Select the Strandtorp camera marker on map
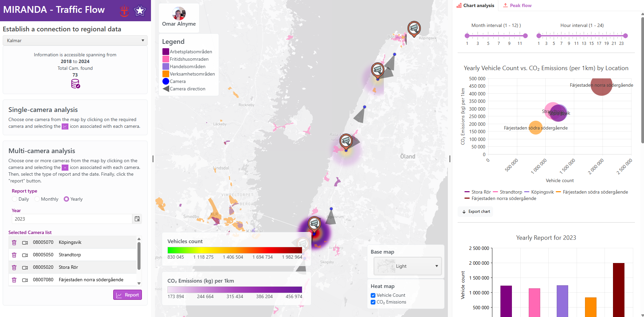 point(378,70)
